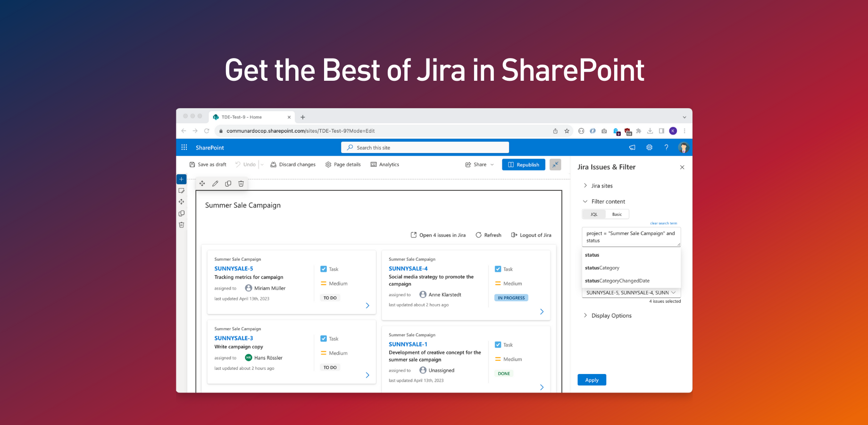Open the SUNNYSALE-4 issue link

pos(408,269)
